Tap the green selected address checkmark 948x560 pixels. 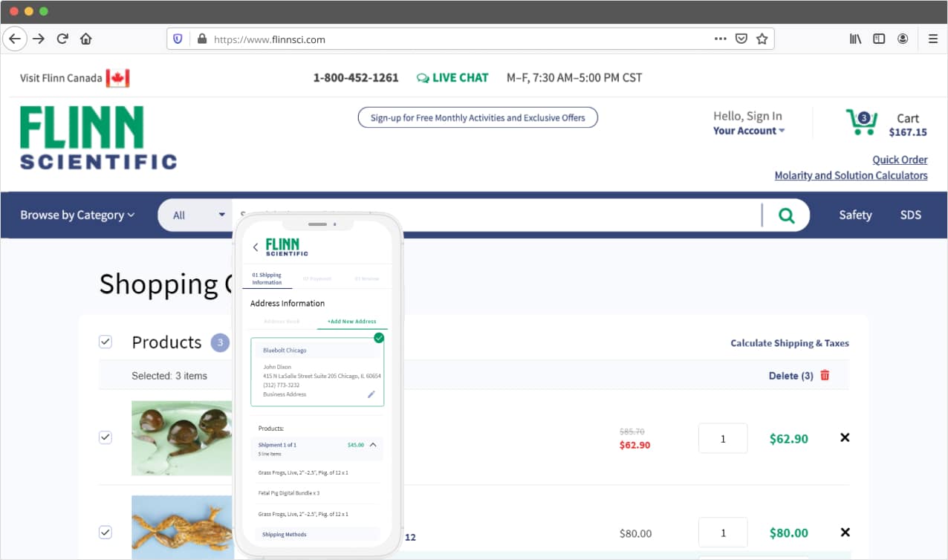(x=379, y=338)
